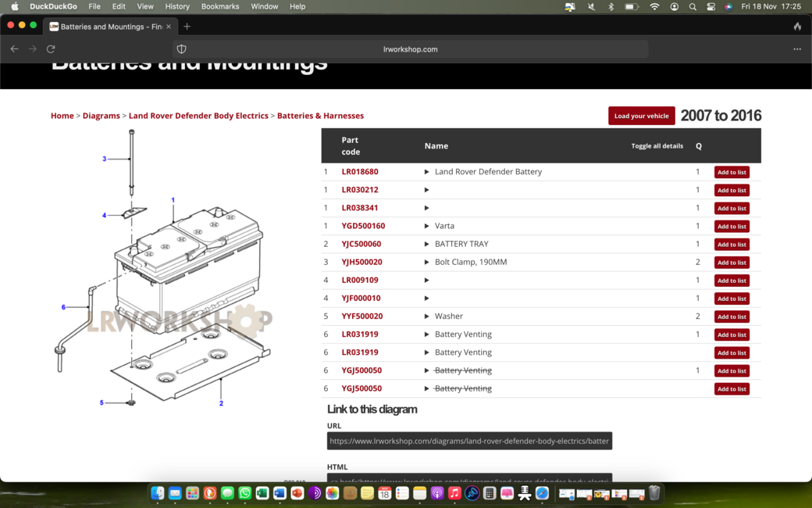Open the Bookmarks menu
The width and height of the screenshot is (812, 508).
(x=220, y=7)
